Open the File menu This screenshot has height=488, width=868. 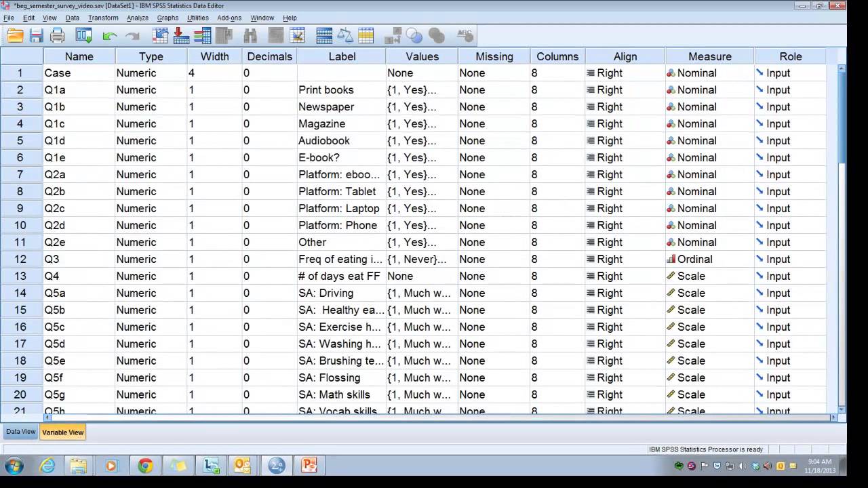pos(9,18)
